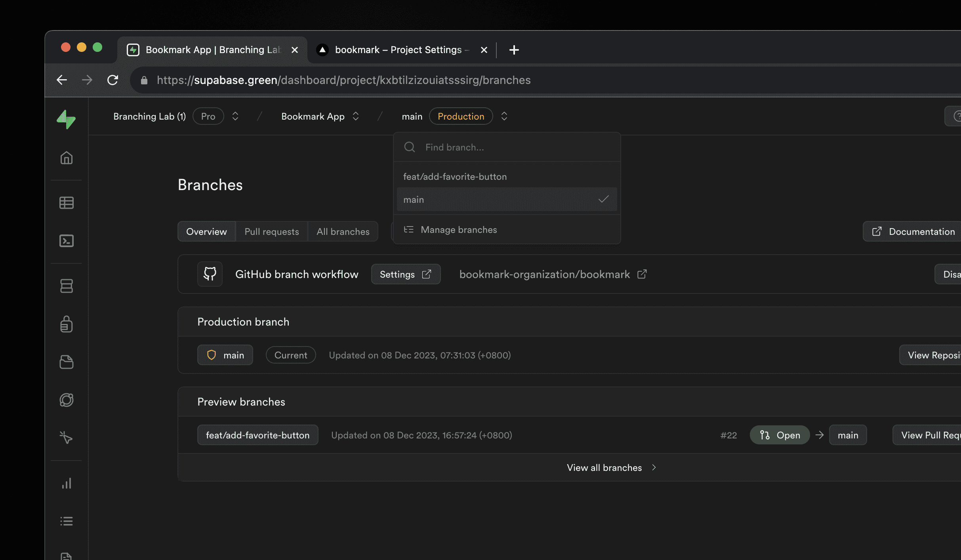Open Manage branches
The height and width of the screenshot is (560, 961).
(x=458, y=230)
